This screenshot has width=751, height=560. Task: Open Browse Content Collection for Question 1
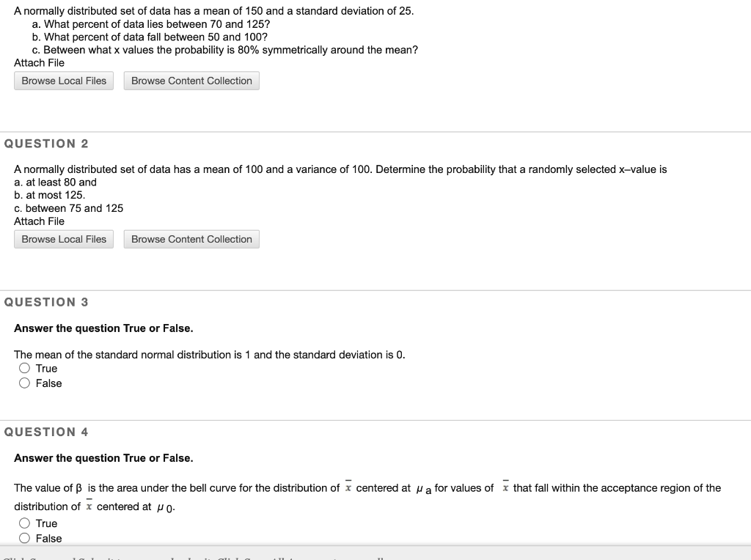[191, 81]
